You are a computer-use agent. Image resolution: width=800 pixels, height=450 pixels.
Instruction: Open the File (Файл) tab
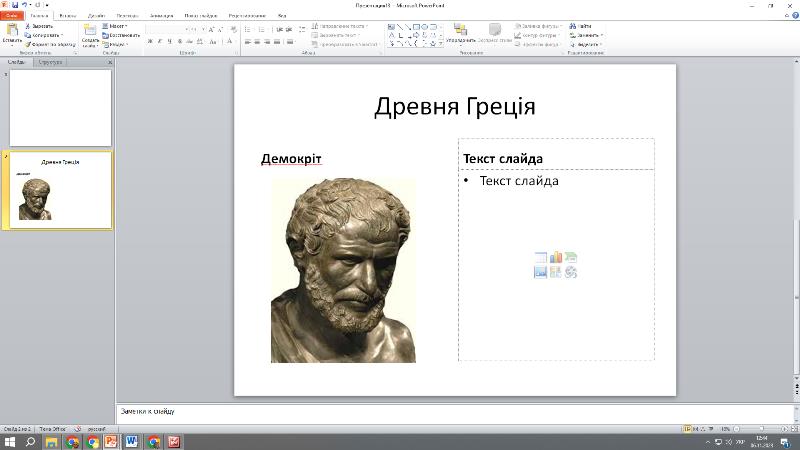tap(12, 15)
